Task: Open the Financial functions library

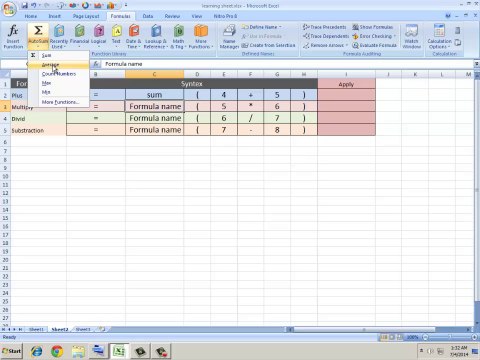Action: coord(79,35)
